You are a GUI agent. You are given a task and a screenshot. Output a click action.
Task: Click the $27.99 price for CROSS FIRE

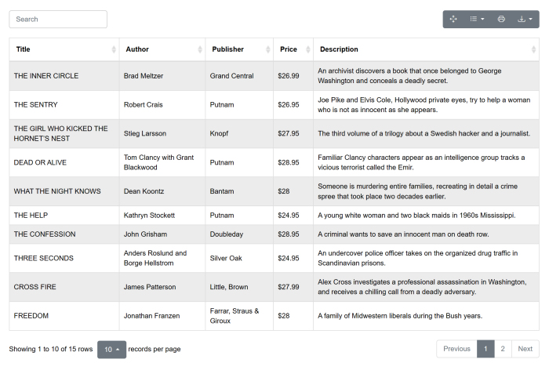[x=289, y=287]
